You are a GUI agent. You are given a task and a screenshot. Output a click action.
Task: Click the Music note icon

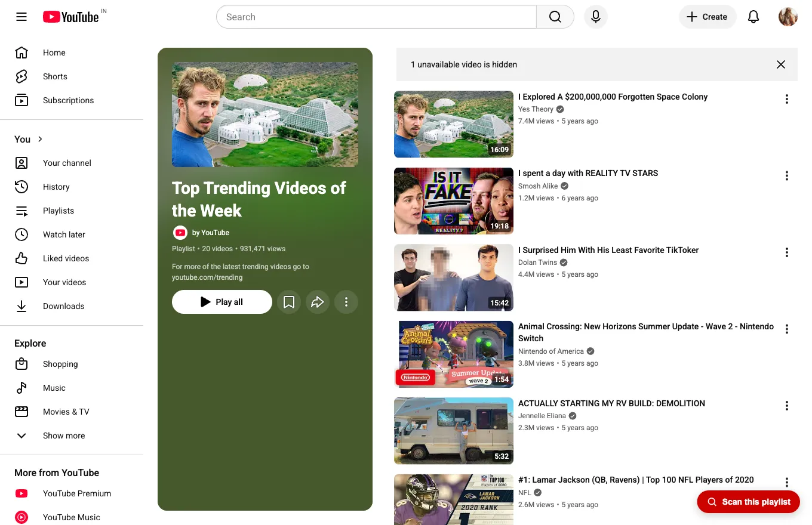click(x=21, y=388)
